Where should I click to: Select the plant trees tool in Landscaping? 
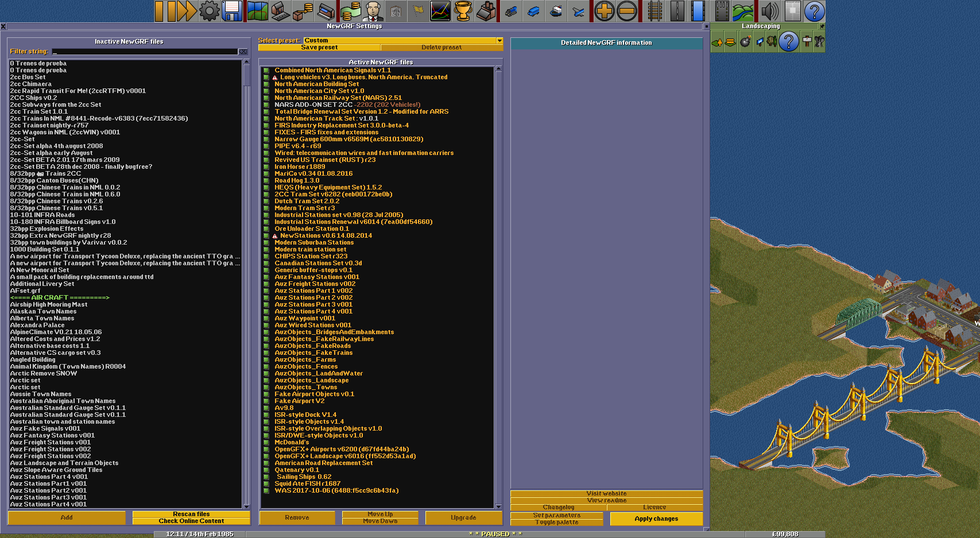pyautogui.click(x=772, y=41)
